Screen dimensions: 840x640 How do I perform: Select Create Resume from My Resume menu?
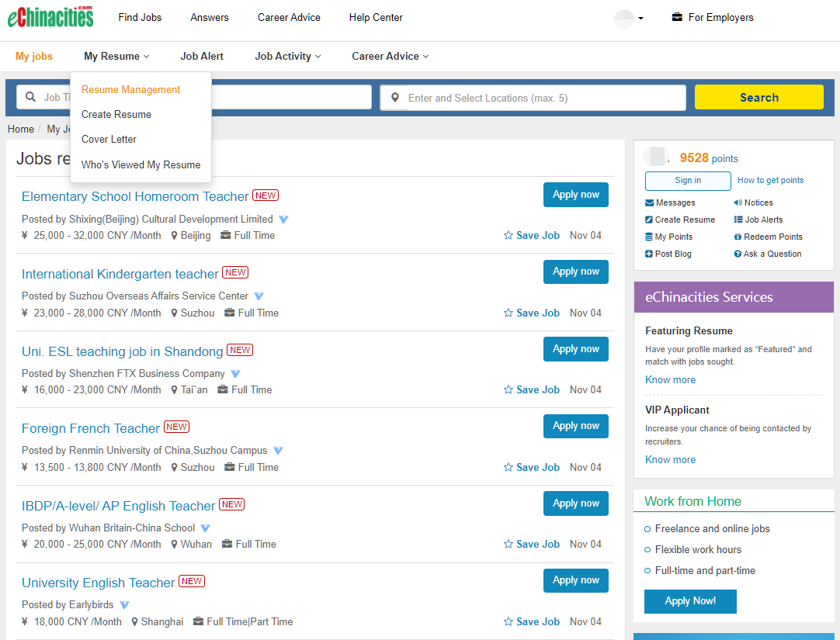click(116, 115)
